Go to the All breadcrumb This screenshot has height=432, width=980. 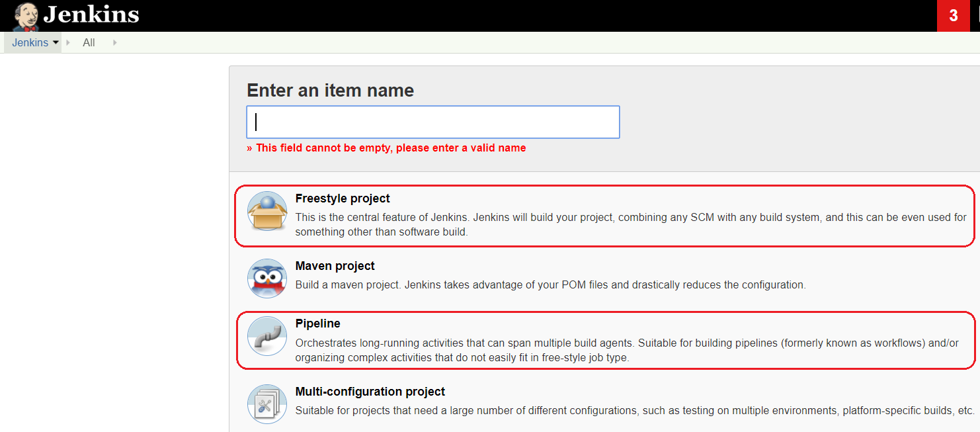pos(89,42)
